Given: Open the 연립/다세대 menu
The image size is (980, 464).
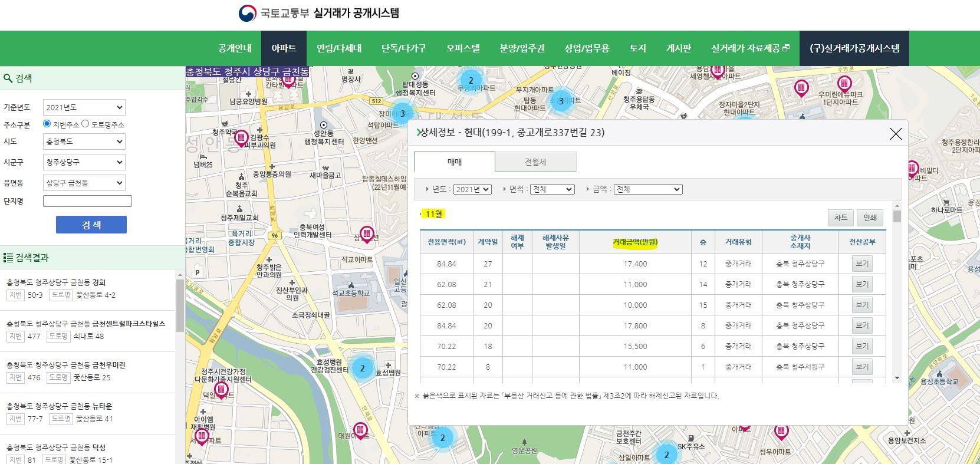Looking at the screenshot, I should (x=339, y=48).
